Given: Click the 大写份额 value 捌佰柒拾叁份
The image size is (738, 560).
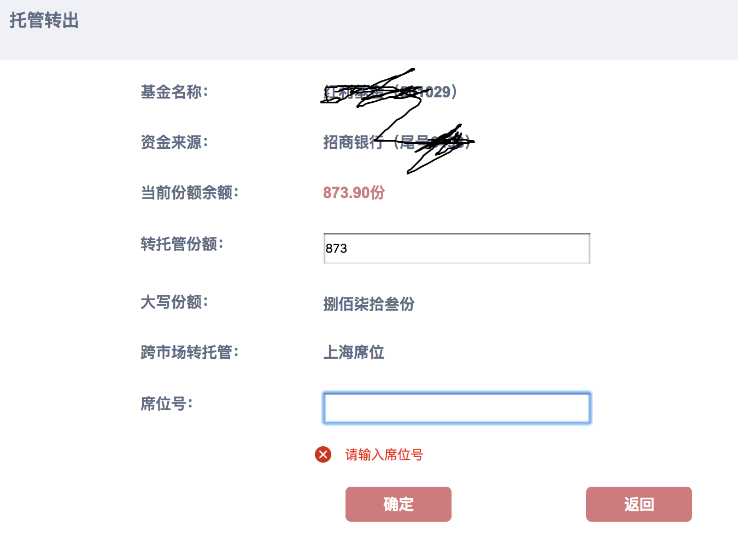Looking at the screenshot, I should (x=369, y=304).
